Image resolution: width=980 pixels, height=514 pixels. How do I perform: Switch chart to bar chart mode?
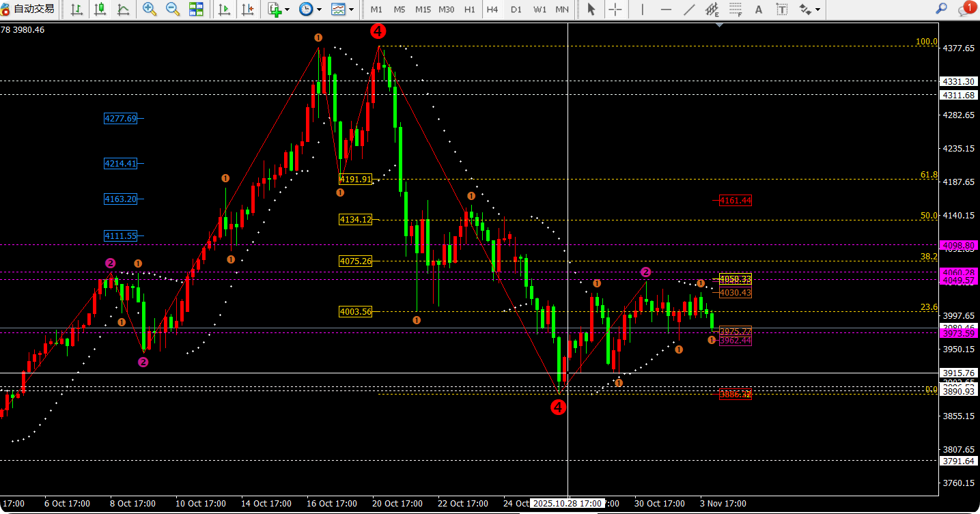coord(76,9)
